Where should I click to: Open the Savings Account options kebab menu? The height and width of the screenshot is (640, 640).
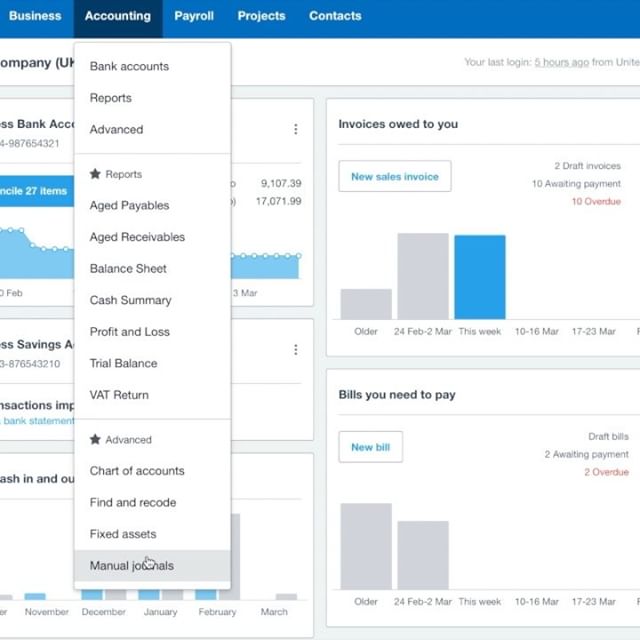296,349
